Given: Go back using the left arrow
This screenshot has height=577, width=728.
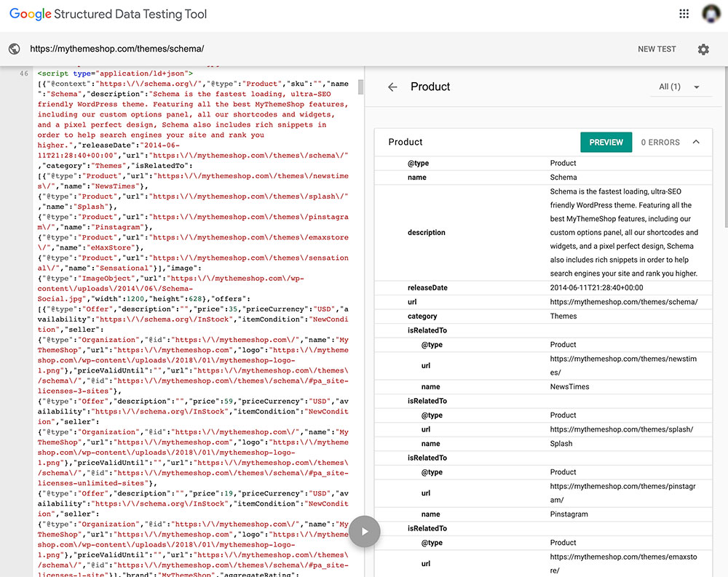Looking at the screenshot, I should click(393, 87).
